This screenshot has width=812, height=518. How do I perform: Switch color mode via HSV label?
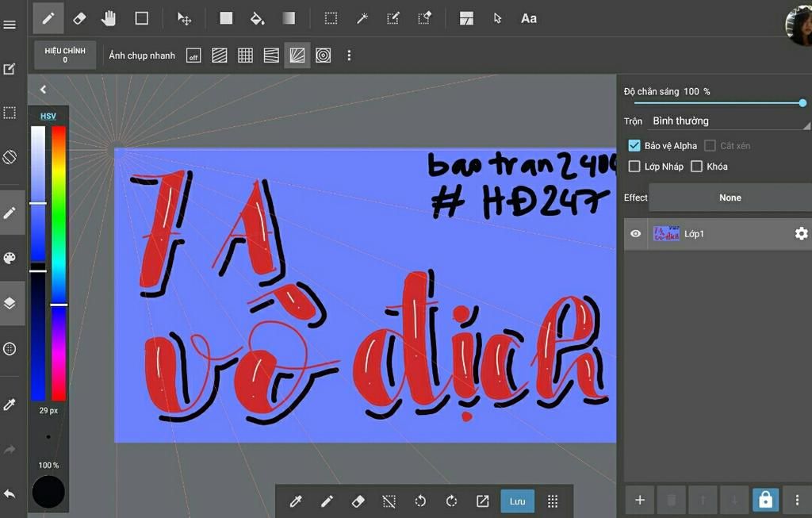pos(48,116)
